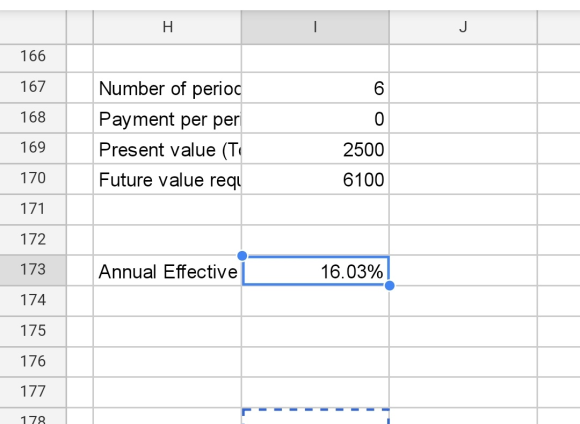Select cell with payment value 0
Screen dimensions: 580x424
point(315,118)
